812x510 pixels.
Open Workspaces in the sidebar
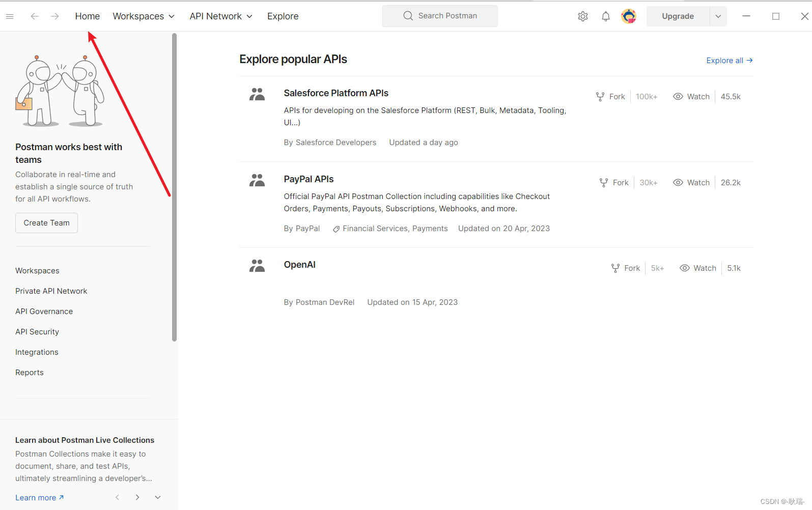37,271
